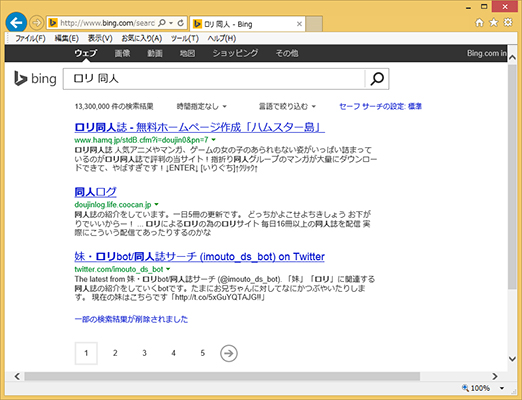Screen dimensions: 522x400
Task: Click the vertical scrollbar down arrow
Action: tap(512, 359)
